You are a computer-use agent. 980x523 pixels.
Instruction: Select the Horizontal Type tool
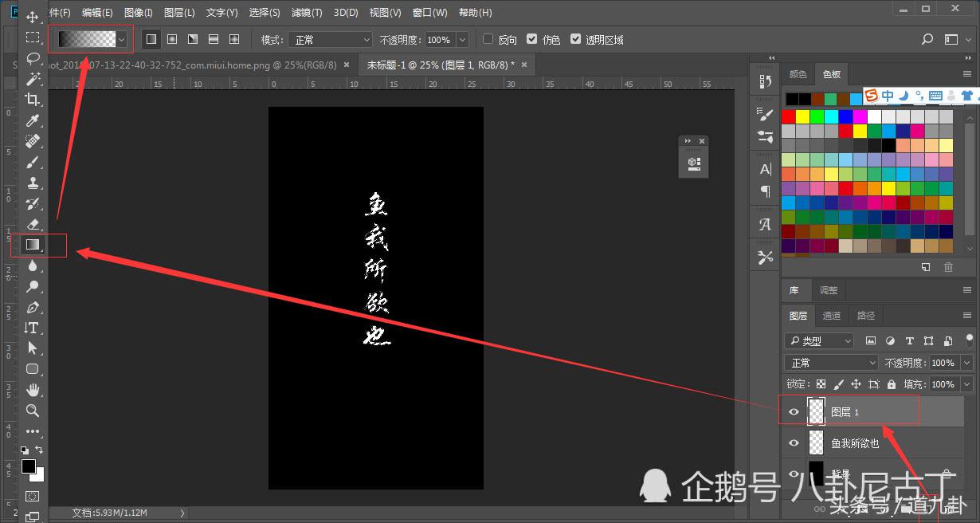tap(33, 328)
